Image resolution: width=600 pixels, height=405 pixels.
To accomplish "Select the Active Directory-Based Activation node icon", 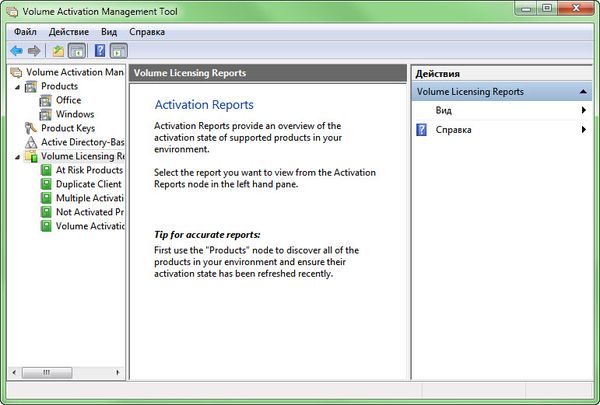I will pyautogui.click(x=31, y=142).
